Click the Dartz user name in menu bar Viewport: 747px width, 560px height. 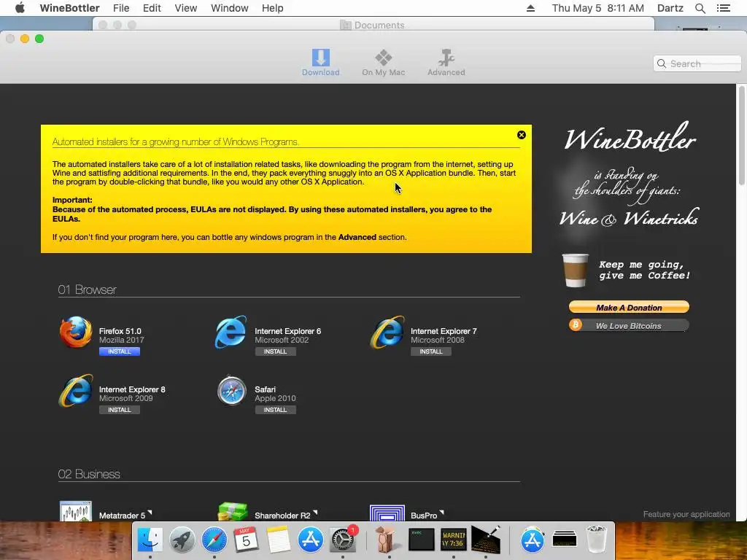tap(670, 8)
